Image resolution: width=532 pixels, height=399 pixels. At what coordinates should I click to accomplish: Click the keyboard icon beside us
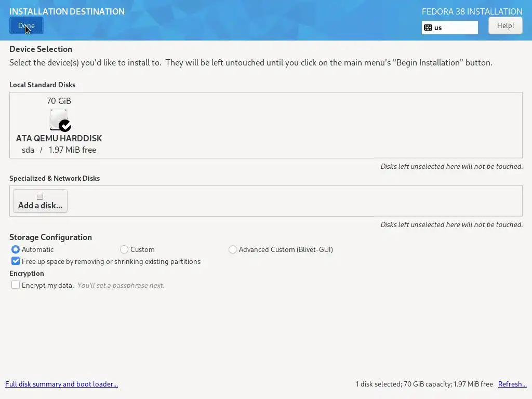tap(428, 28)
